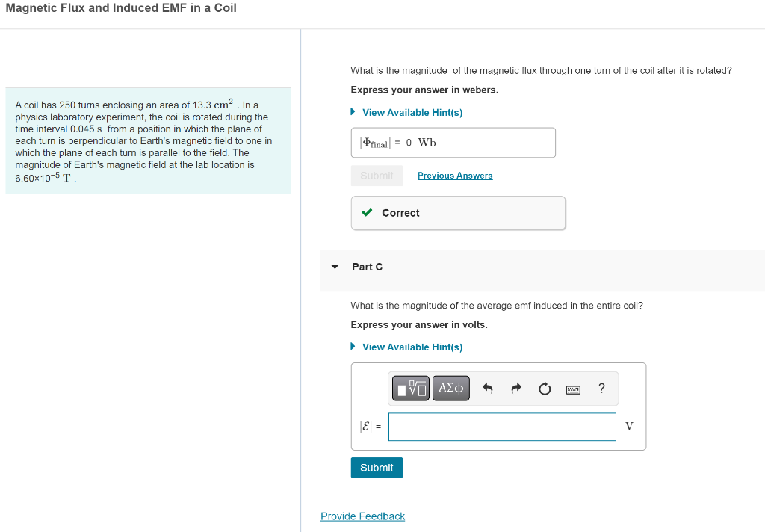765x532 pixels.
Task: Click the Provide Feedback link
Action: [x=362, y=516]
